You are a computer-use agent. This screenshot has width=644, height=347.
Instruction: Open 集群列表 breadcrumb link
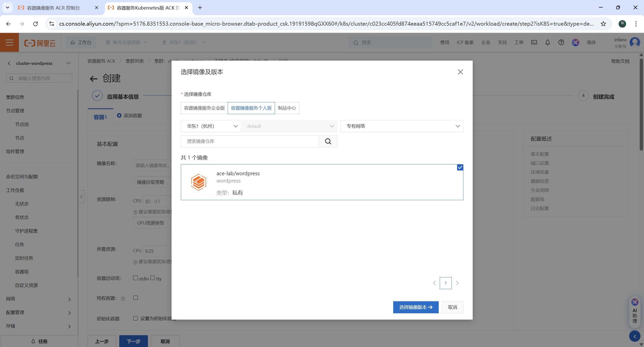point(135,61)
